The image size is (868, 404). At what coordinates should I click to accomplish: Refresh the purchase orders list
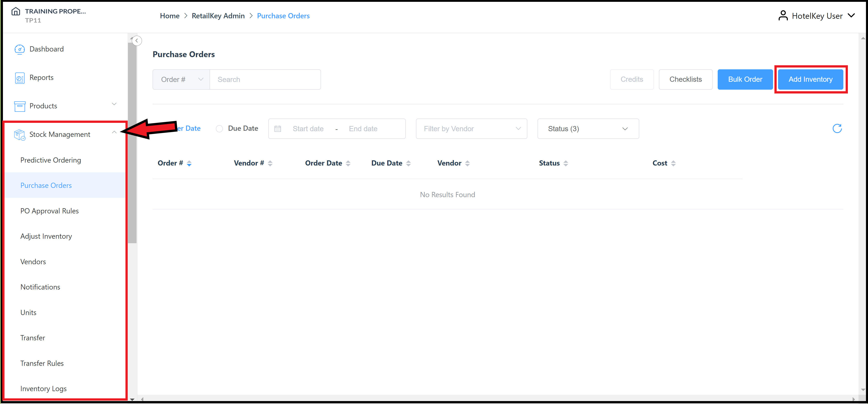tap(837, 128)
